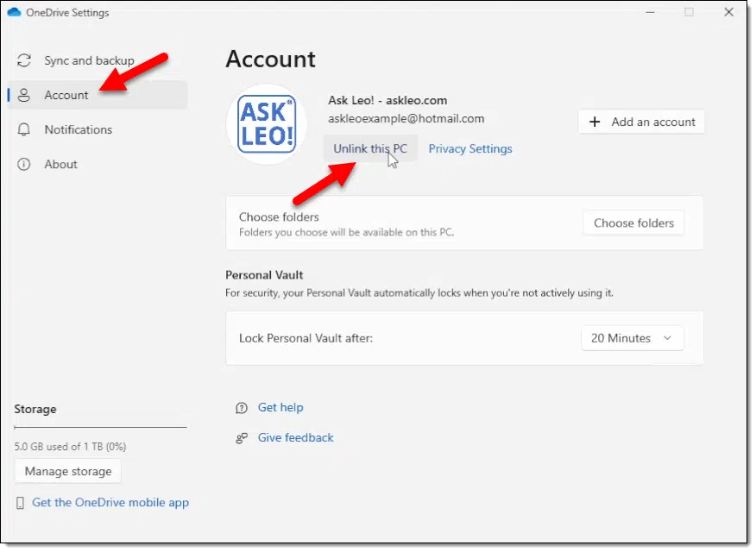This screenshot has width=756, height=552.
Task: Click Unlink this PC
Action: [x=370, y=148]
